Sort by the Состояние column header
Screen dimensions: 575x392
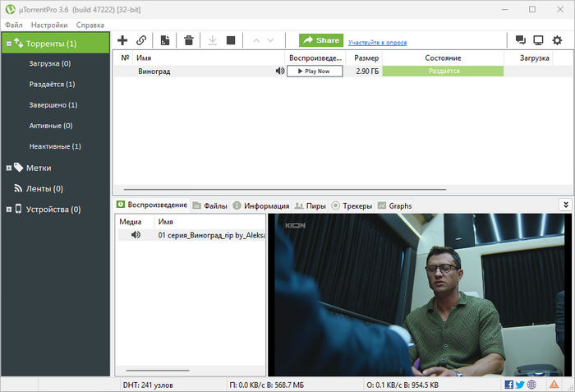click(x=443, y=58)
